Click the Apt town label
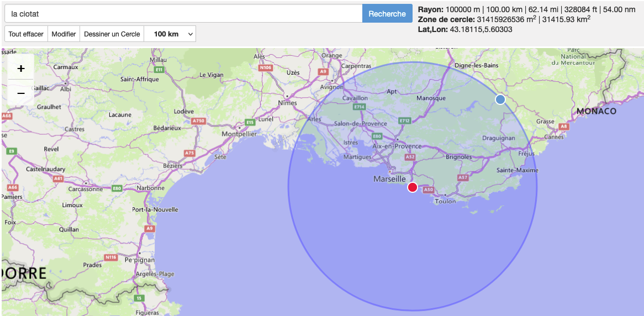This screenshot has width=644, height=316. [392, 92]
